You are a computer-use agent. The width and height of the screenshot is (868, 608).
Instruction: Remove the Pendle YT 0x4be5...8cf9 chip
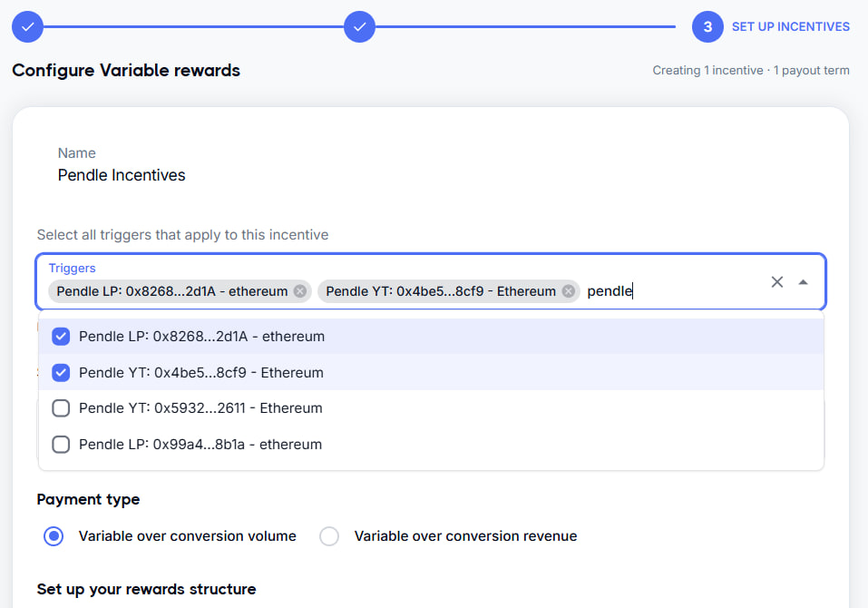[568, 291]
